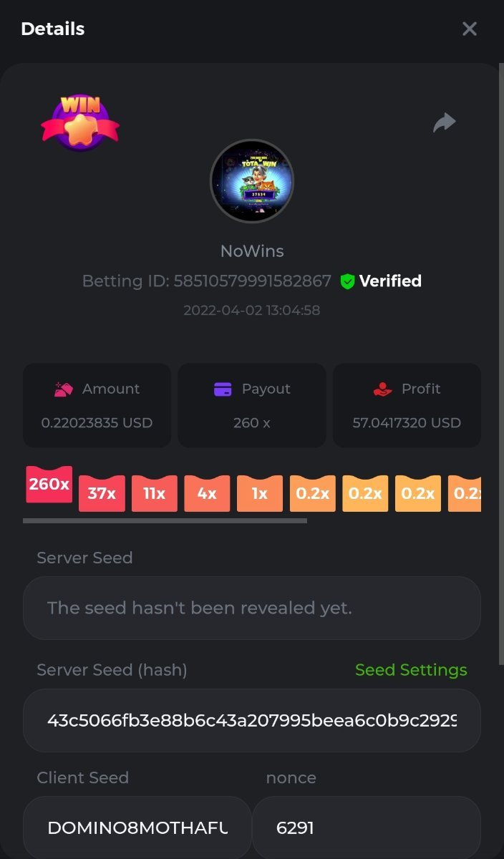Close the Details panel
Screen dimensions: 504x859
[470, 29]
